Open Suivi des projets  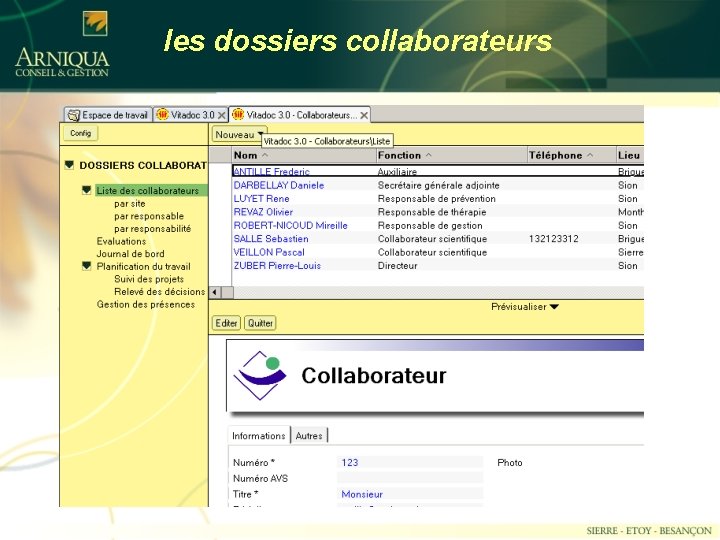click(149, 279)
